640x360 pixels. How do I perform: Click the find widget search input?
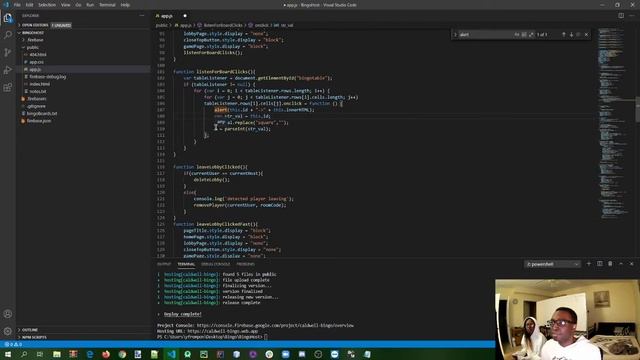click(486, 35)
